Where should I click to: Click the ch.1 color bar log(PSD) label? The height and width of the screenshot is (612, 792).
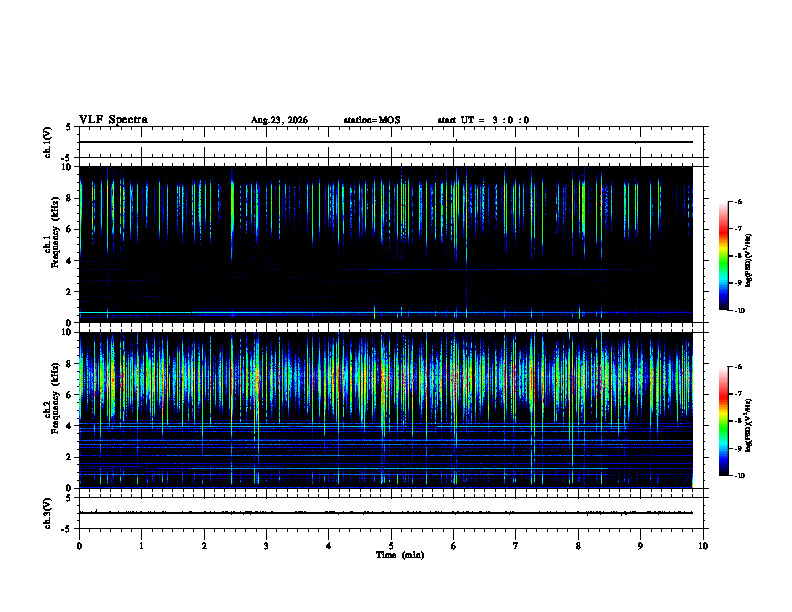click(x=748, y=260)
